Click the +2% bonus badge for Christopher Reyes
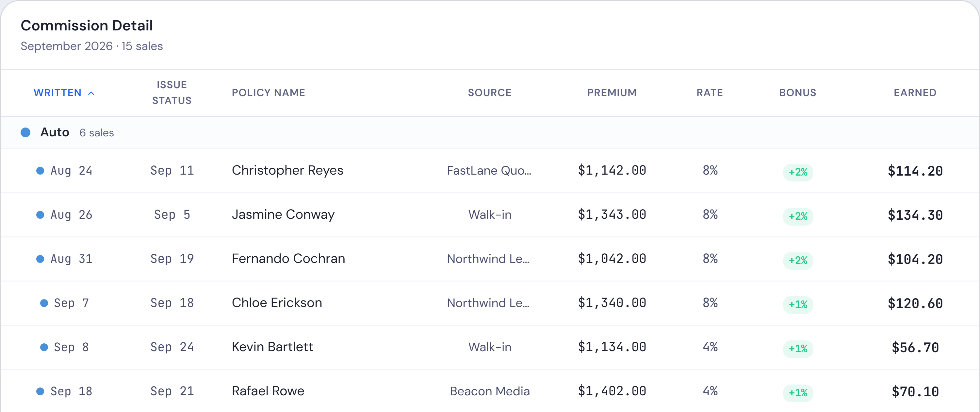980x412 pixels. tap(798, 172)
